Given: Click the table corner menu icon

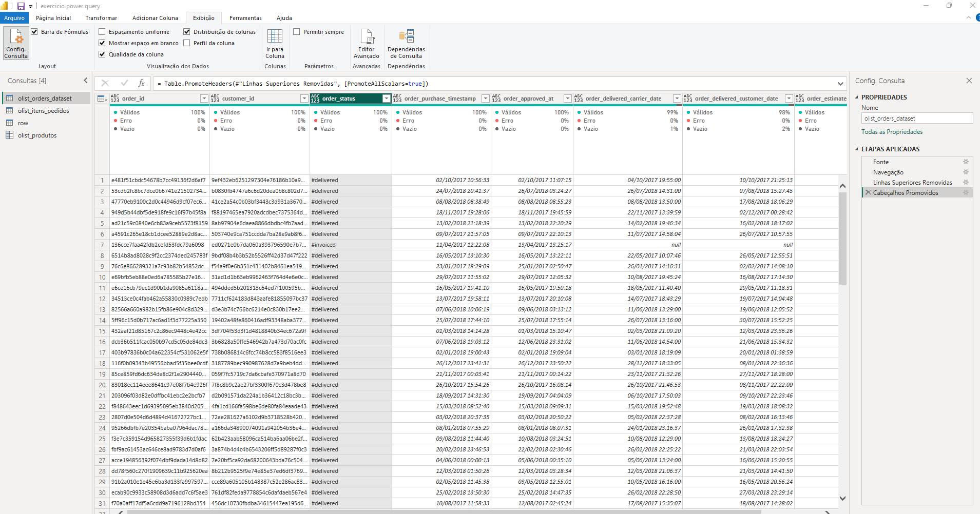Looking at the screenshot, I should pos(102,98).
